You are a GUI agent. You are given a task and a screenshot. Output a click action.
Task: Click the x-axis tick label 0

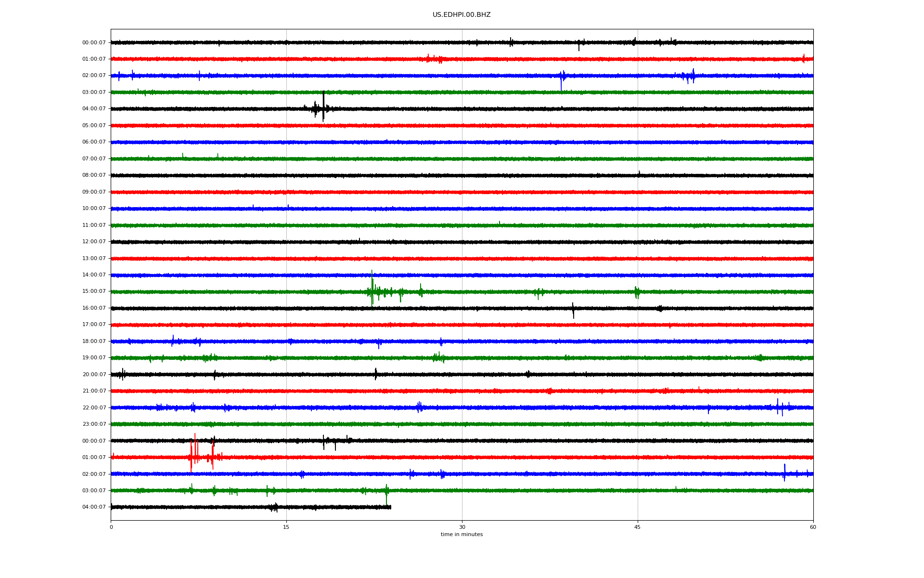click(x=111, y=527)
